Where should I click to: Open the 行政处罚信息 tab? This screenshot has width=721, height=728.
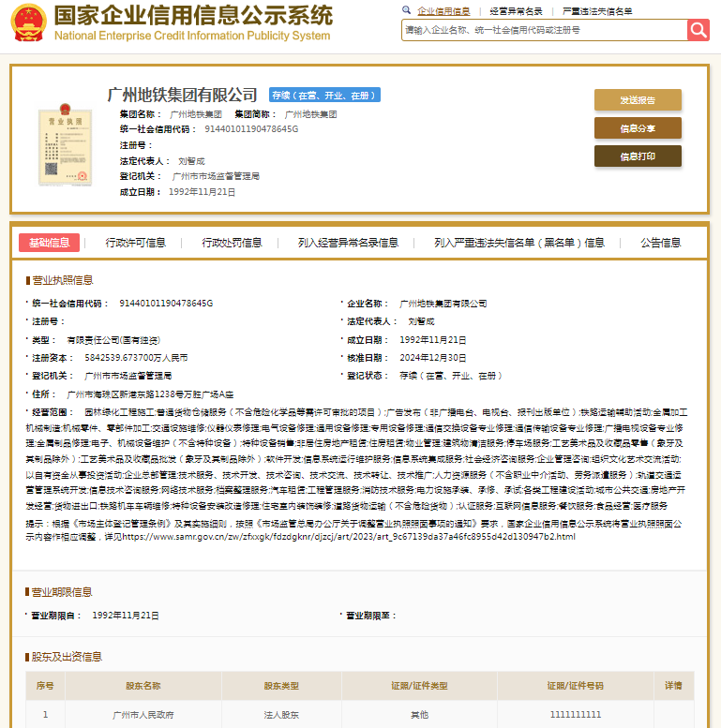click(232, 243)
